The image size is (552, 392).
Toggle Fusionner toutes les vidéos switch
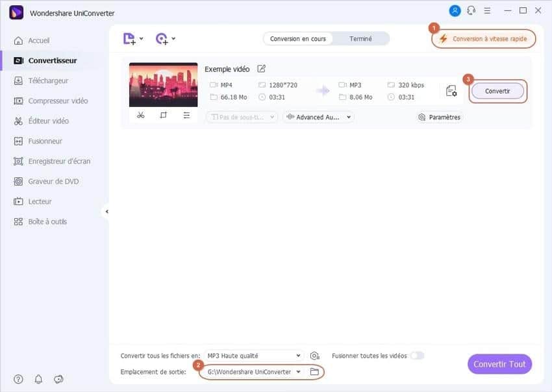click(x=418, y=356)
